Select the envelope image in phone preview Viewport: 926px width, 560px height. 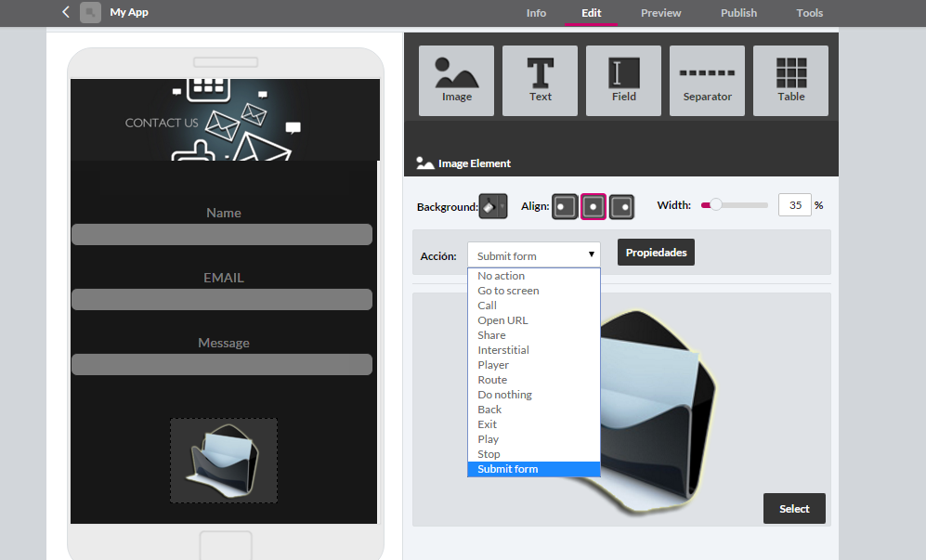coord(224,461)
